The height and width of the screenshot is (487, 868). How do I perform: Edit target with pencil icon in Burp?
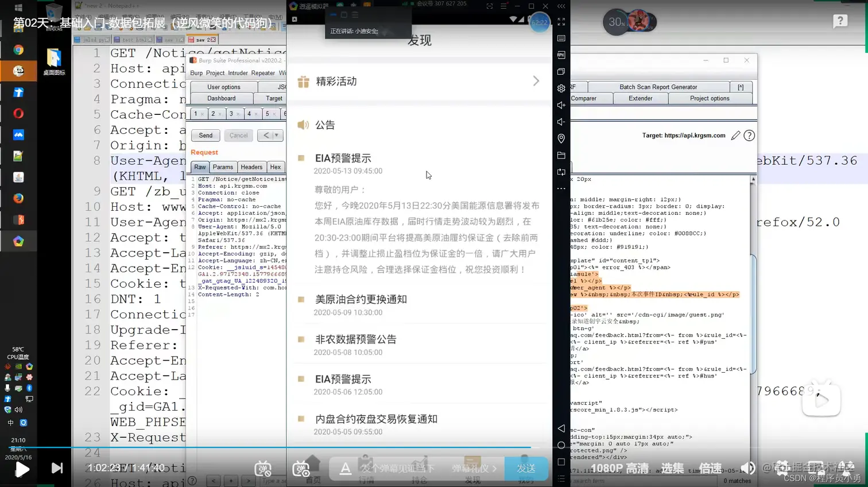point(735,136)
